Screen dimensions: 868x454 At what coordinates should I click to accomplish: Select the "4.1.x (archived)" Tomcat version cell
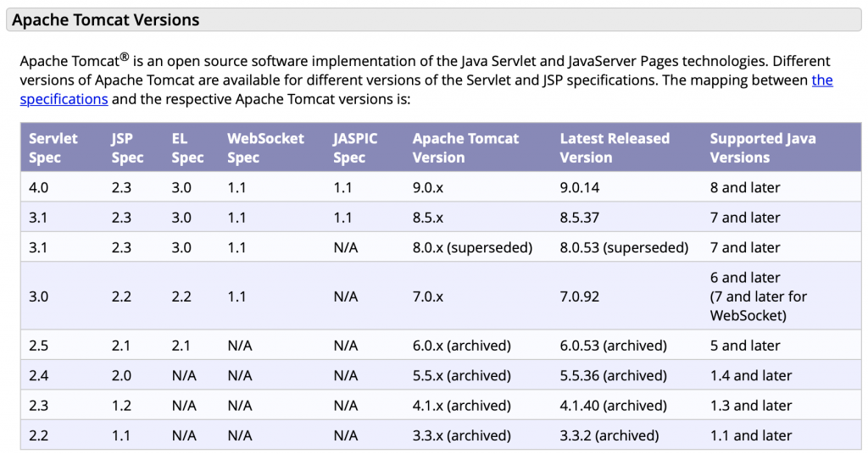tap(461, 406)
